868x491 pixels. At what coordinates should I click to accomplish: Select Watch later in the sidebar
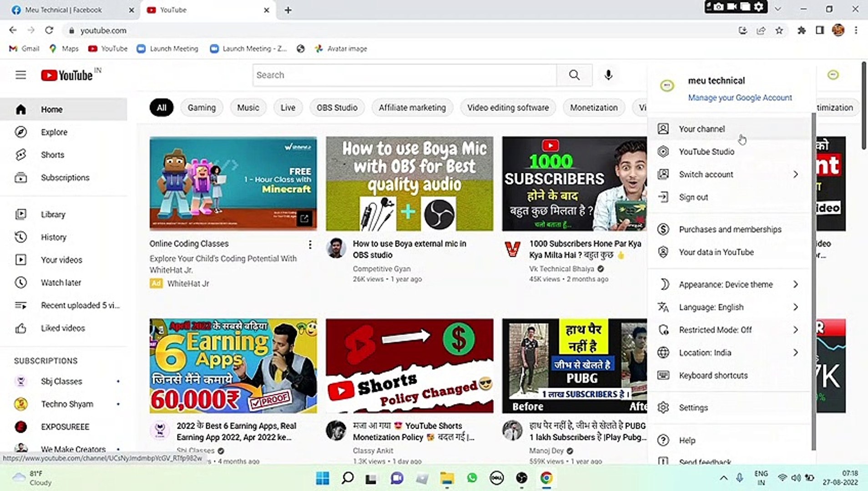[61, 282]
